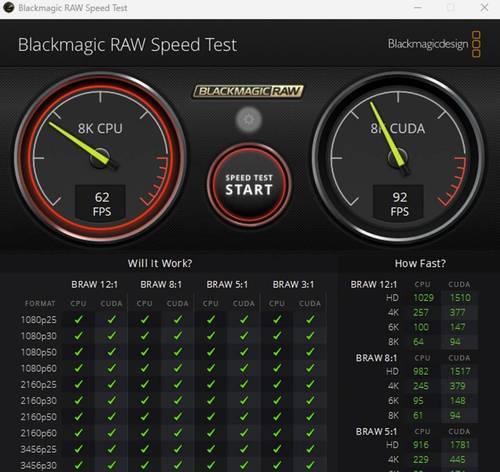500x472 pixels.
Task: Click the 2160p30 BRAW 12:1 CUDA checkmark
Action: [112, 401]
